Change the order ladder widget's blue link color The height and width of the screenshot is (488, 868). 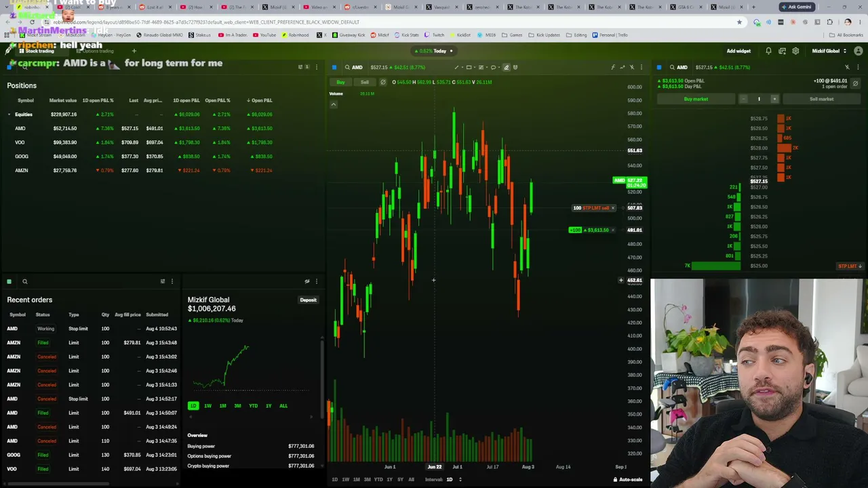click(659, 67)
